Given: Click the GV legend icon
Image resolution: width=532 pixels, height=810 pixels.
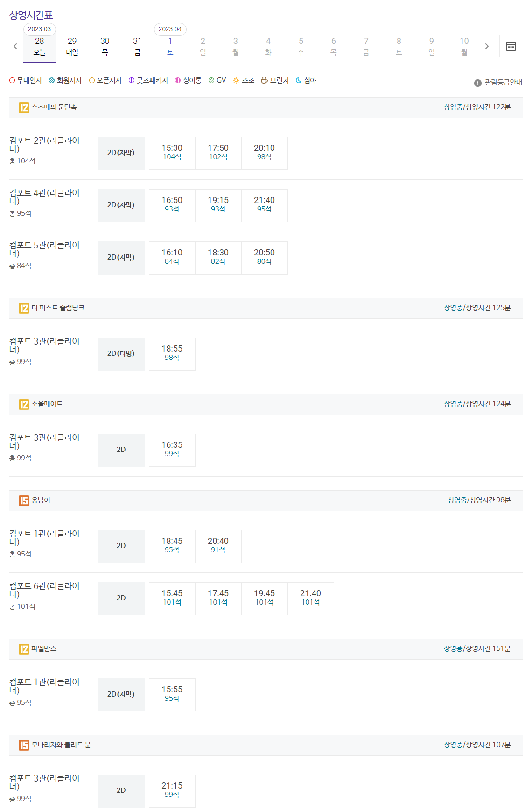Looking at the screenshot, I should (211, 80).
